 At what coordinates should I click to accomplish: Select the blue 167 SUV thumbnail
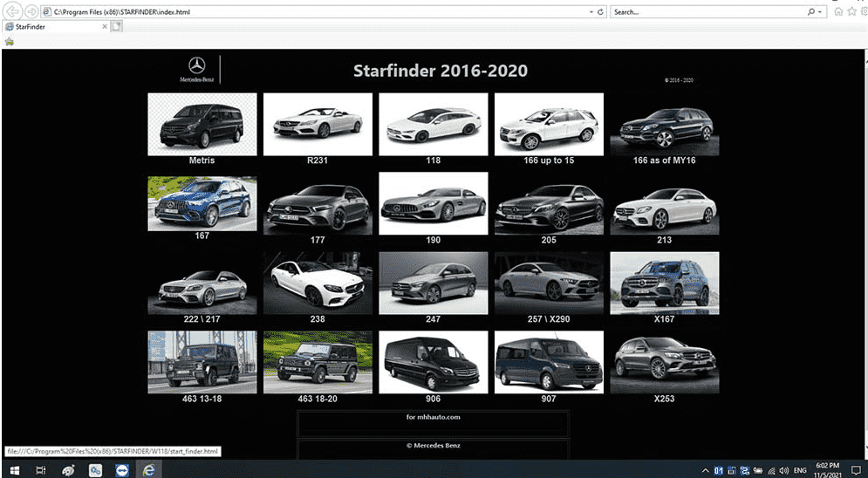tap(202, 203)
